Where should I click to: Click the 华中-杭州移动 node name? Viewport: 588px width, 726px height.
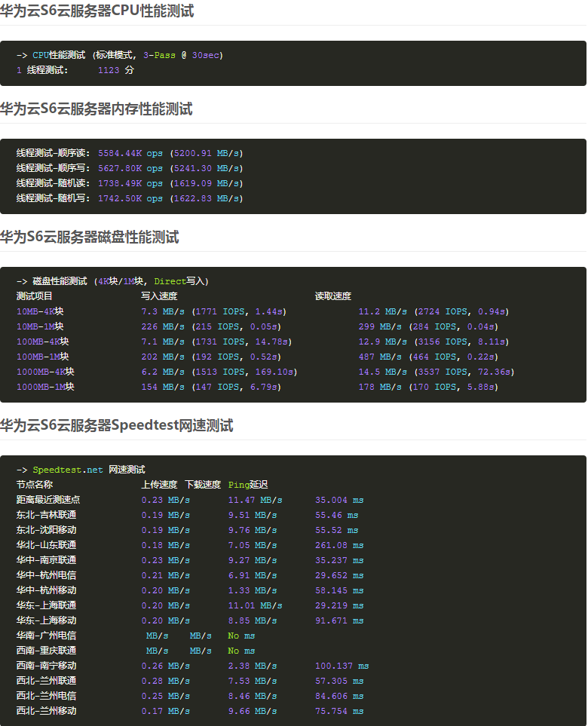pyautogui.click(x=46, y=590)
